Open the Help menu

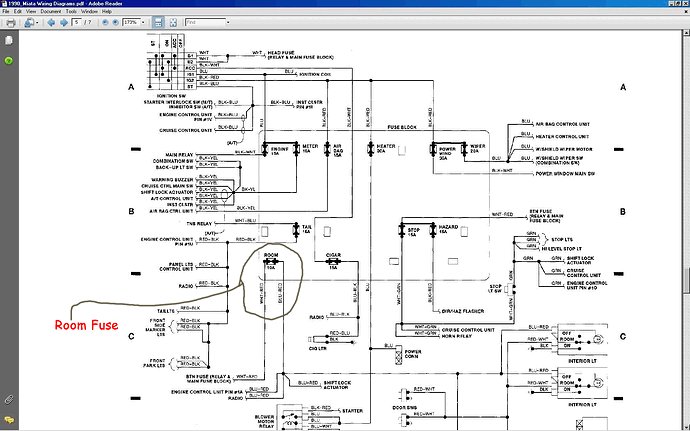tap(107, 11)
